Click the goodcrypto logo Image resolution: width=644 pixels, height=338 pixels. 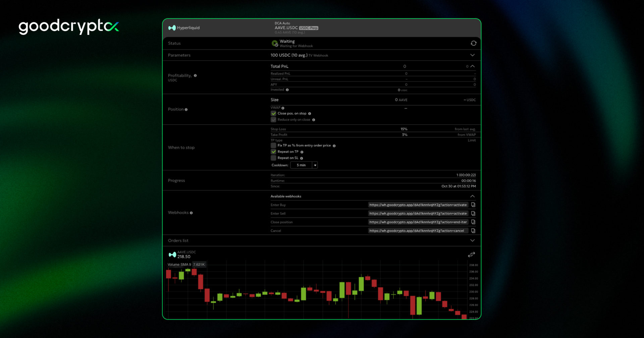(x=68, y=26)
